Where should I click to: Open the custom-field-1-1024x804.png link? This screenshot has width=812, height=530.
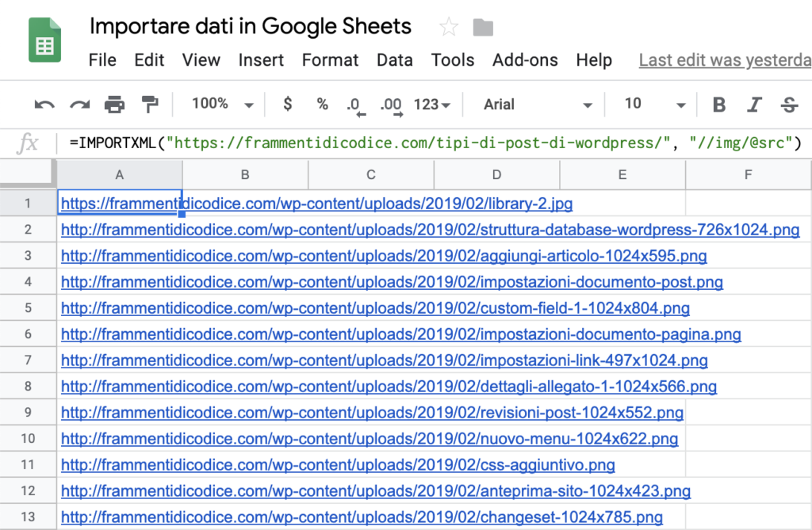[x=375, y=308]
